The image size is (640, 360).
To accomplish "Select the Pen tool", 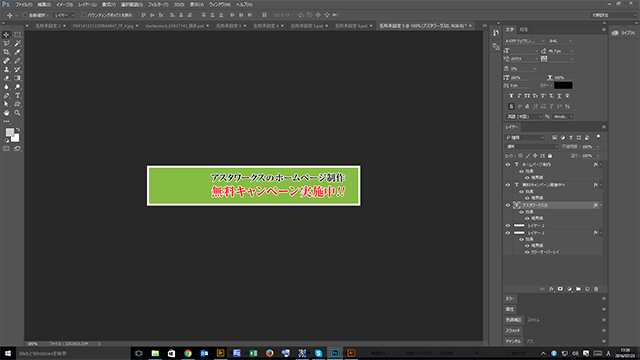I will (x=6, y=96).
